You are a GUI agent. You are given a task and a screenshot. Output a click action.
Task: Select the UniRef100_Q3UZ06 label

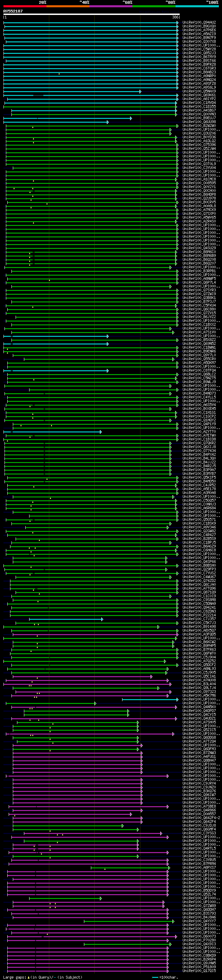pyautogui.click(x=199, y=133)
